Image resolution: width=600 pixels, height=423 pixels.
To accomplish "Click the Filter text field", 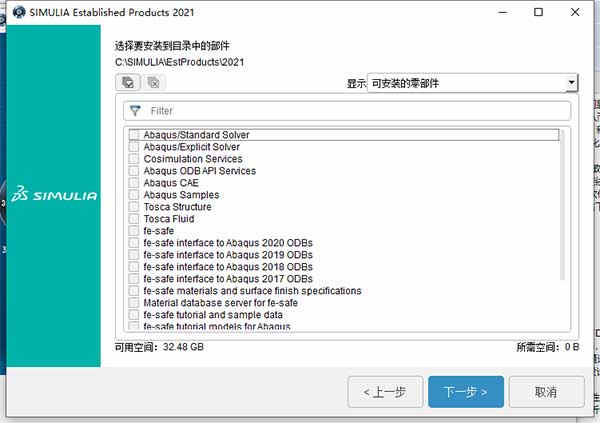I will click(347, 111).
